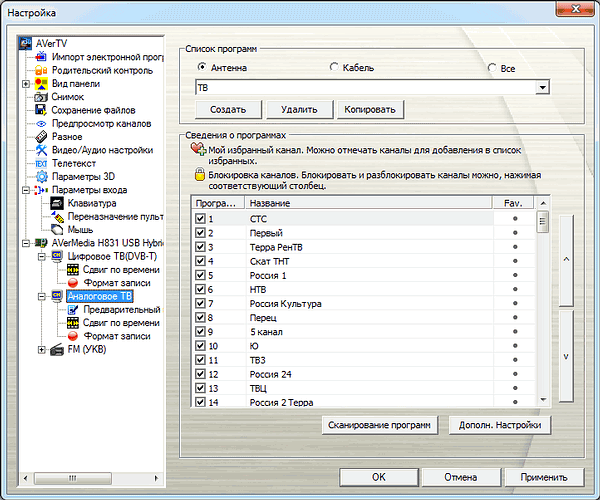The image size is (600, 500).
Task: Click the Fav. column header
Action: [513, 203]
